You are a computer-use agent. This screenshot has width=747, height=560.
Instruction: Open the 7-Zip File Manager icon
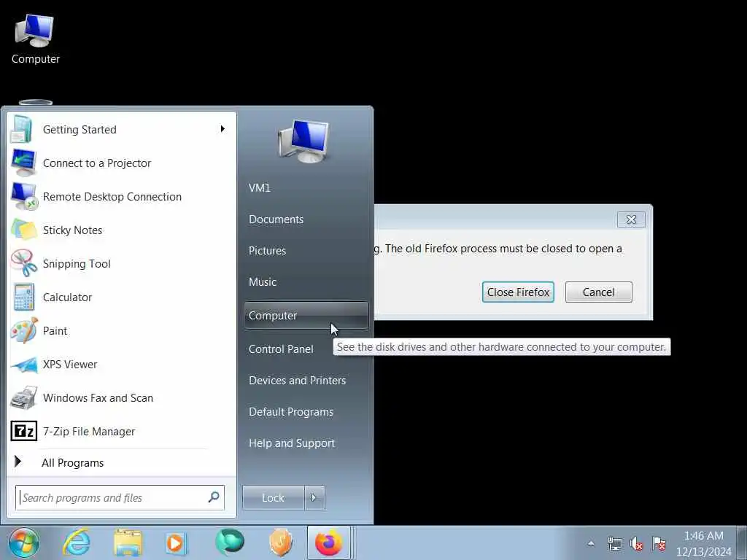24,432
